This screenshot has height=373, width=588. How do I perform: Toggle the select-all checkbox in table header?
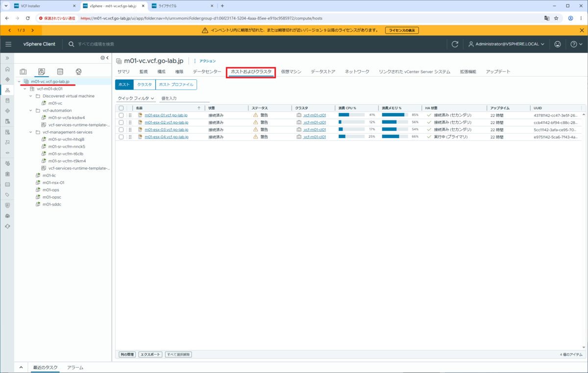pyautogui.click(x=121, y=108)
